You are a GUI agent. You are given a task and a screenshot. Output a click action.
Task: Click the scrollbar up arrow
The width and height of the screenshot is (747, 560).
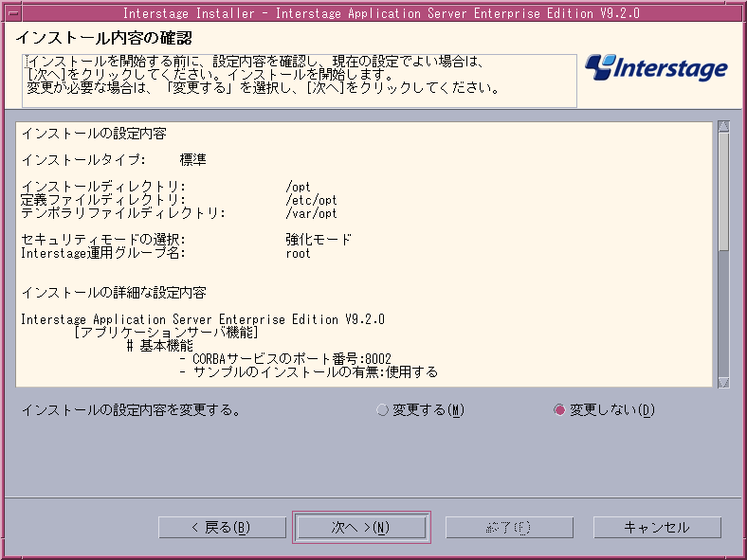coord(723,126)
